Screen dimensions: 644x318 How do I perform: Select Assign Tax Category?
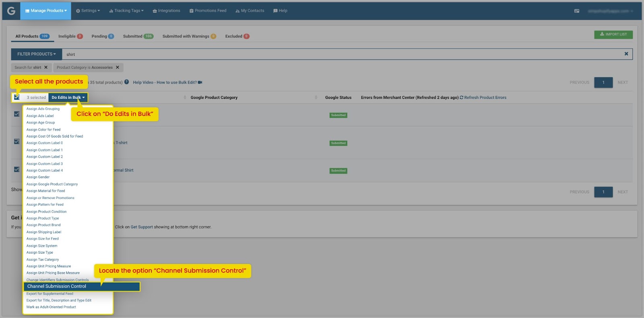click(43, 260)
